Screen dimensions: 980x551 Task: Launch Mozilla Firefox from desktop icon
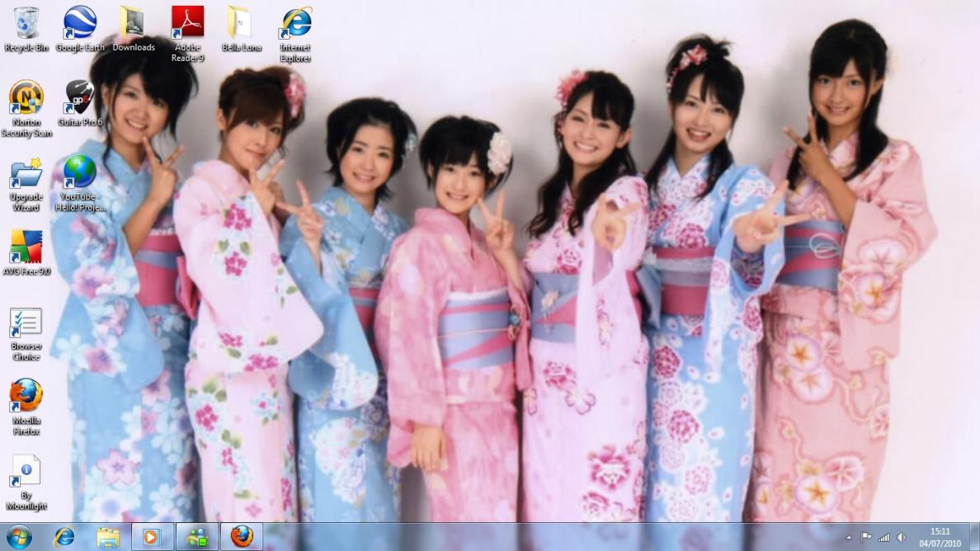[x=26, y=397]
